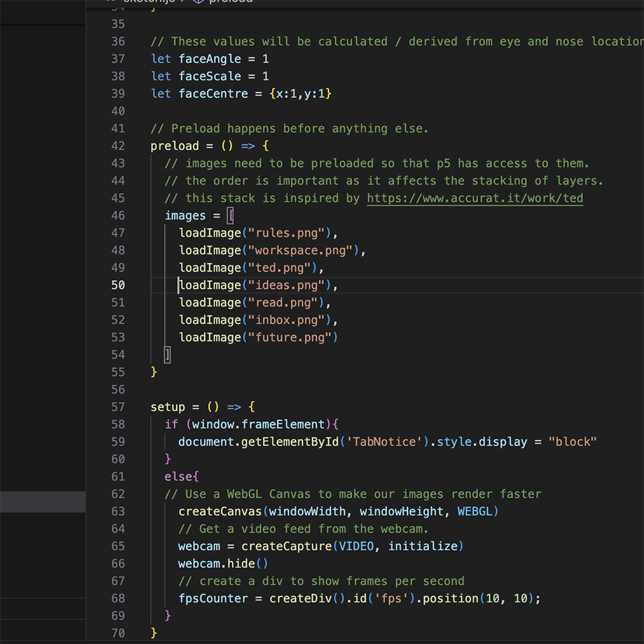Image resolution: width=644 pixels, height=644 pixels.
Task: Click the images array name on line 46
Action: [x=185, y=215]
